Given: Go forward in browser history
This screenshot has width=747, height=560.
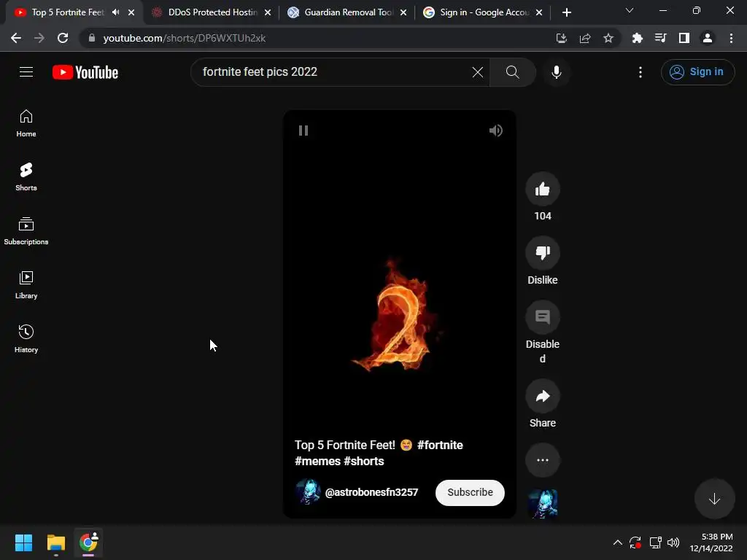Looking at the screenshot, I should point(39,38).
